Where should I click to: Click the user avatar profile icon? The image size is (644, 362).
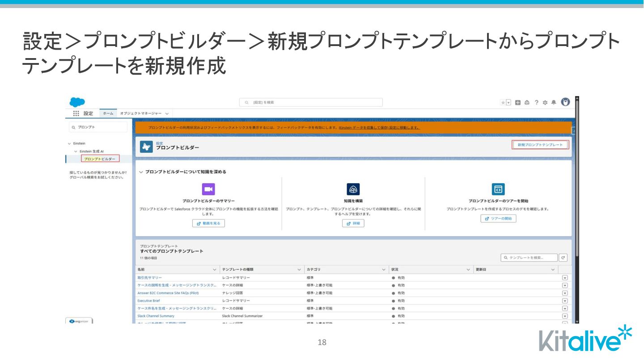[565, 102]
